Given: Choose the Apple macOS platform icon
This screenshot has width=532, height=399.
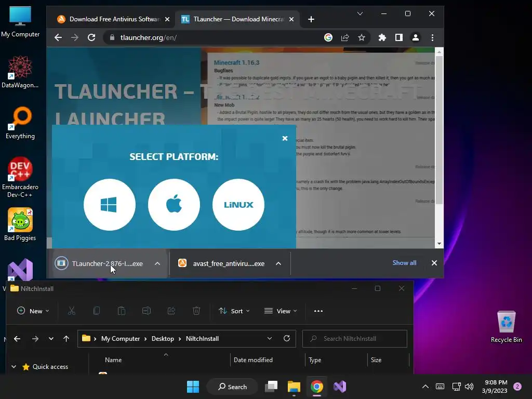Looking at the screenshot, I should [x=174, y=205].
